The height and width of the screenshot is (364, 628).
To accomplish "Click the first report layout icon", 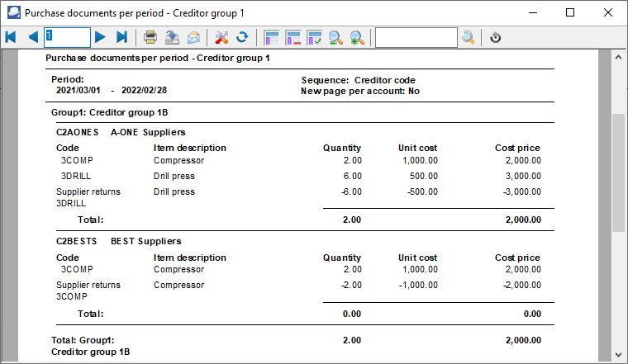I will (x=271, y=37).
